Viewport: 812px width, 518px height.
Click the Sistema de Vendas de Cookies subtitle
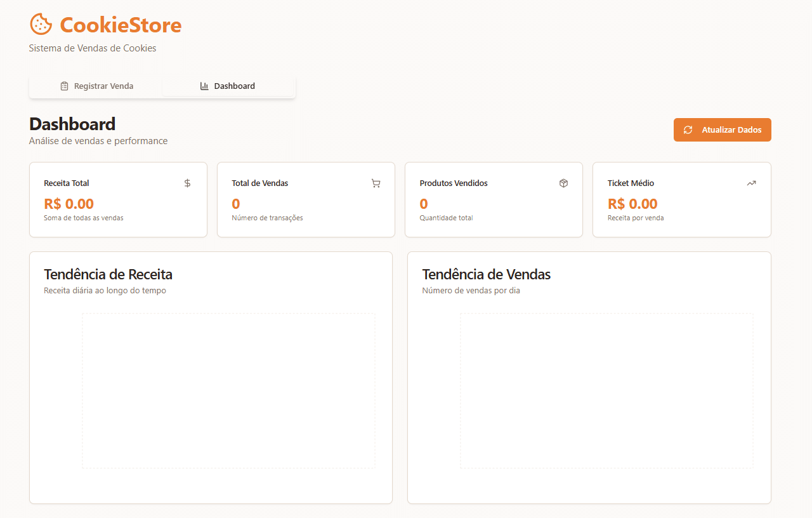pos(93,48)
